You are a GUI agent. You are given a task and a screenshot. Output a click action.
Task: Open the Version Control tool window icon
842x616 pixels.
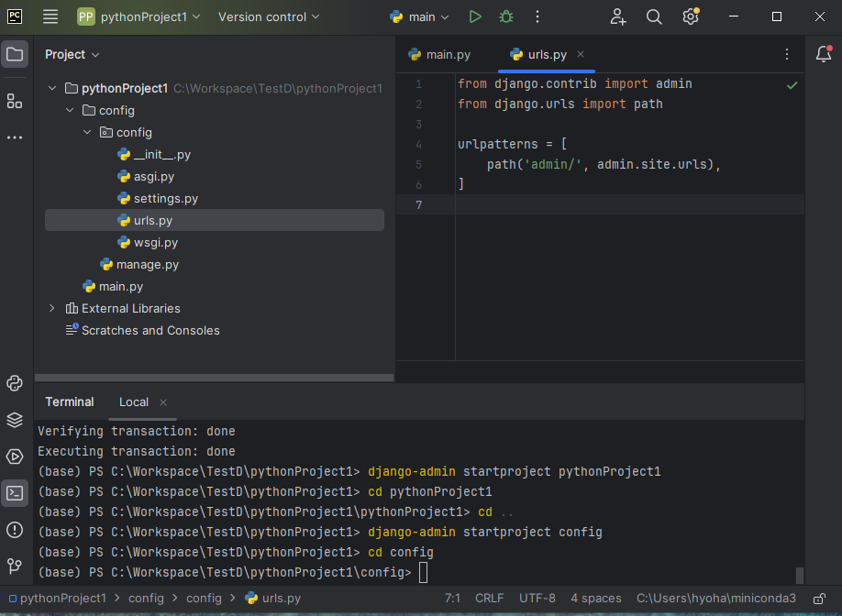pos(14,566)
